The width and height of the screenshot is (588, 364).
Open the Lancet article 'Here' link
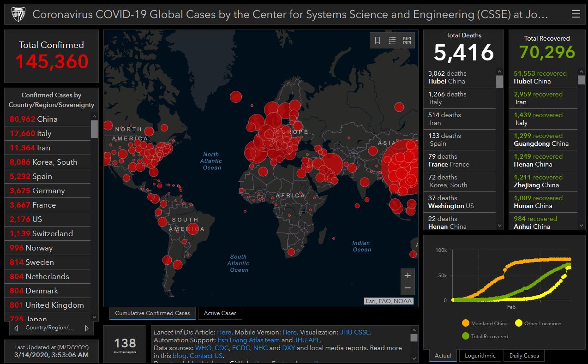point(224,332)
